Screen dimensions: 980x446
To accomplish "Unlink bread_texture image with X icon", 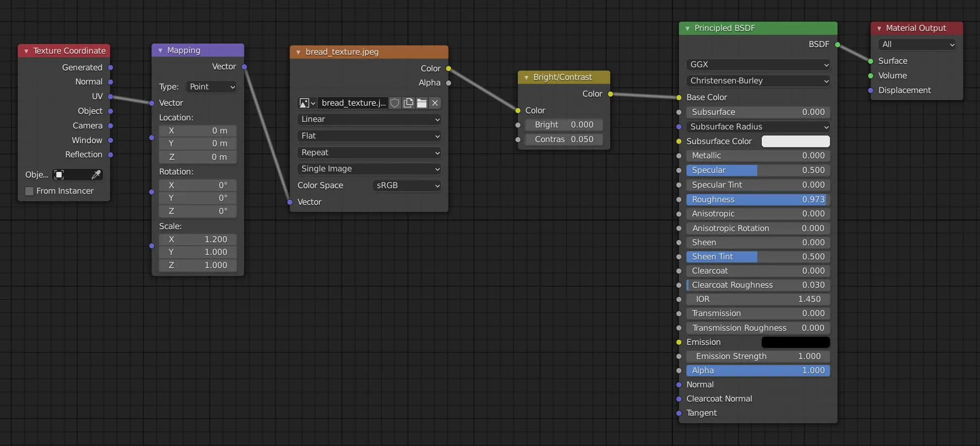I will tap(435, 103).
